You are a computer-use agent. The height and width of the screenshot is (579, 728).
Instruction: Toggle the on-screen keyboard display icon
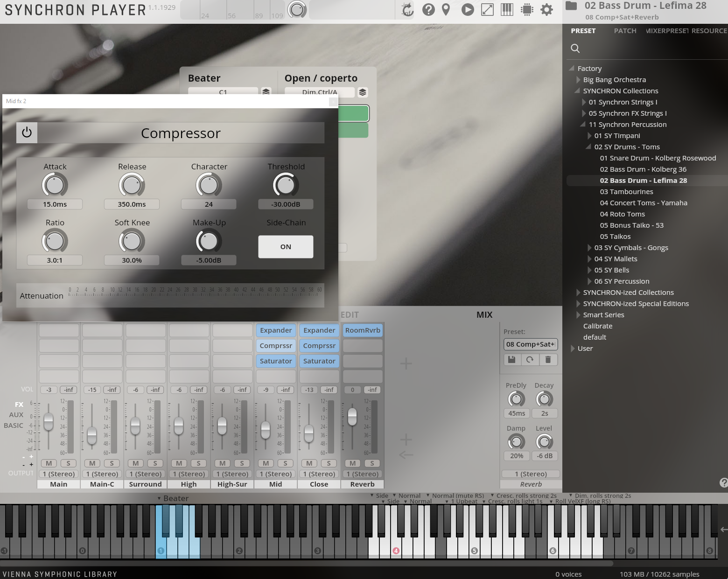(x=507, y=9)
